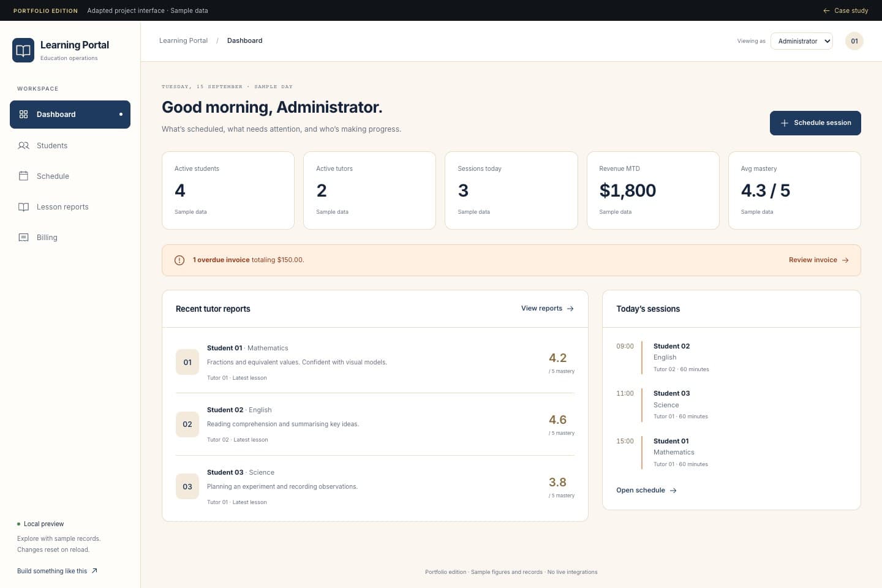Viewport: 882px width, 588px height.
Task: Open the Viewing as Administrator dropdown
Action: 802,41
